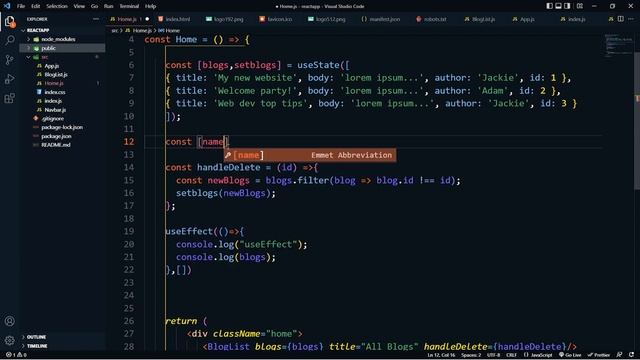Screen dimensions: 640x360
Task: Open the Terminal menu
Action: 129,6
